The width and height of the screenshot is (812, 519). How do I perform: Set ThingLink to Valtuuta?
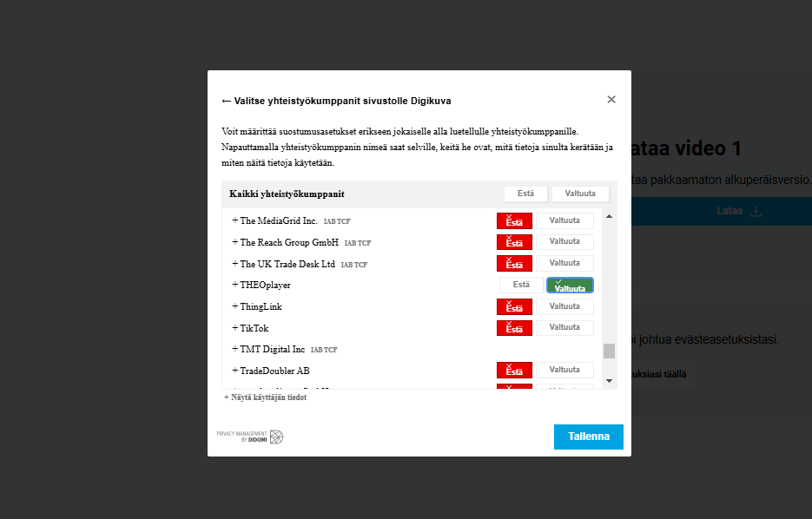564,306
